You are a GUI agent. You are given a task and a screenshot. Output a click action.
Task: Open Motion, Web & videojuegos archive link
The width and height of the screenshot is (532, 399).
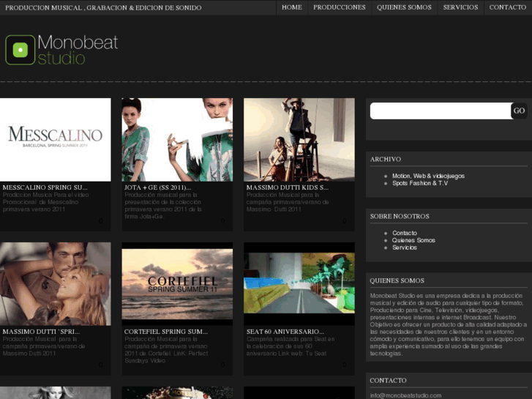pos(428,176)
